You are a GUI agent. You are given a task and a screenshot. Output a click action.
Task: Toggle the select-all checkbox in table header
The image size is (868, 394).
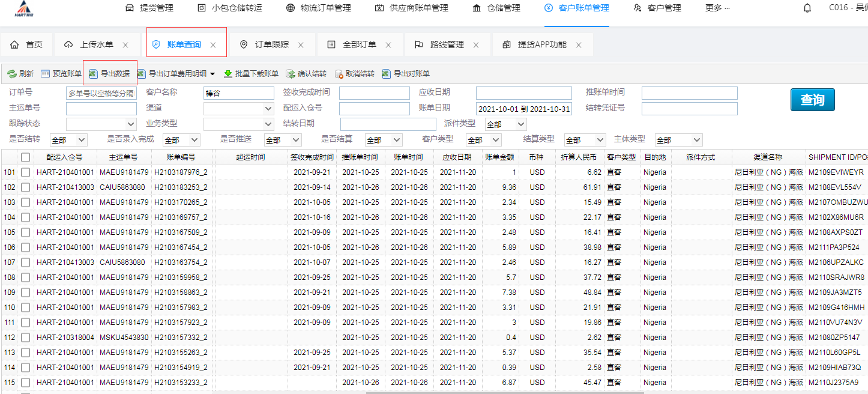click(x=25, y=157)
